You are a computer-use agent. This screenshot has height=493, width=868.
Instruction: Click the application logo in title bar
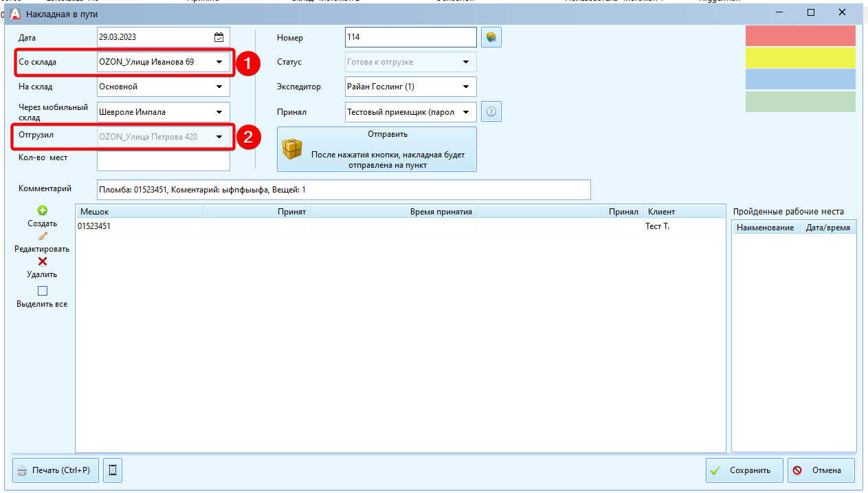point(15,13)
